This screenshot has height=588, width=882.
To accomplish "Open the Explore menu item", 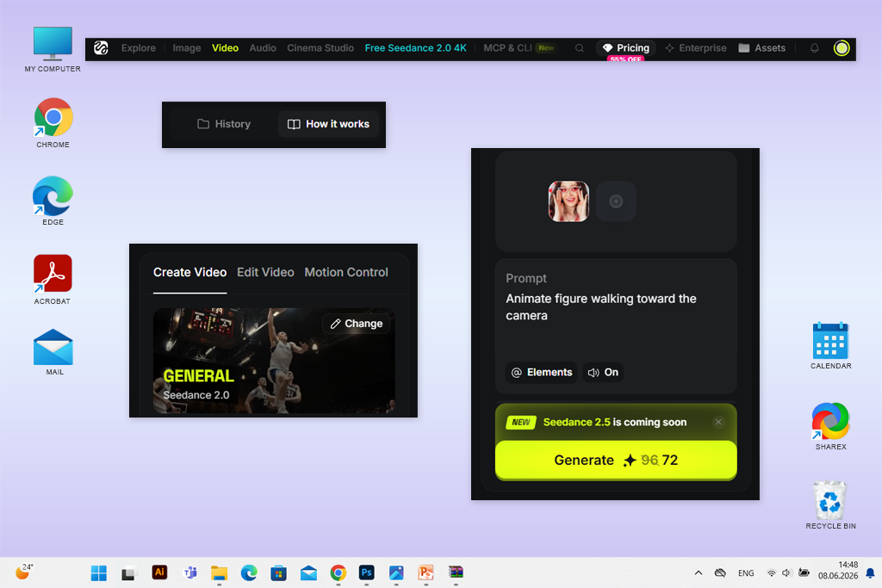I will click(x=139, y=48).
